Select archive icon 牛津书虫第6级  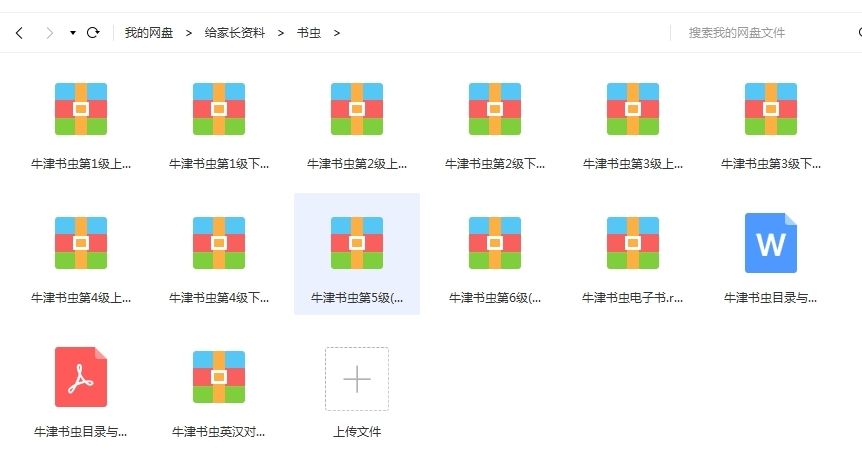495,243
